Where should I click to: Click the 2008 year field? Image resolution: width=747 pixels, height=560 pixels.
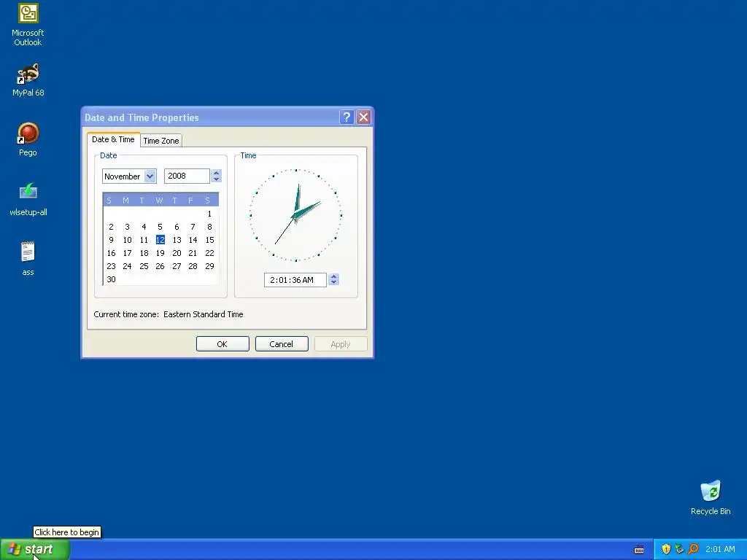click(187, 176)
